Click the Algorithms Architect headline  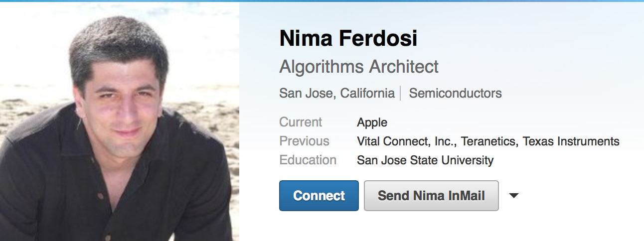(x=359, y=66)
